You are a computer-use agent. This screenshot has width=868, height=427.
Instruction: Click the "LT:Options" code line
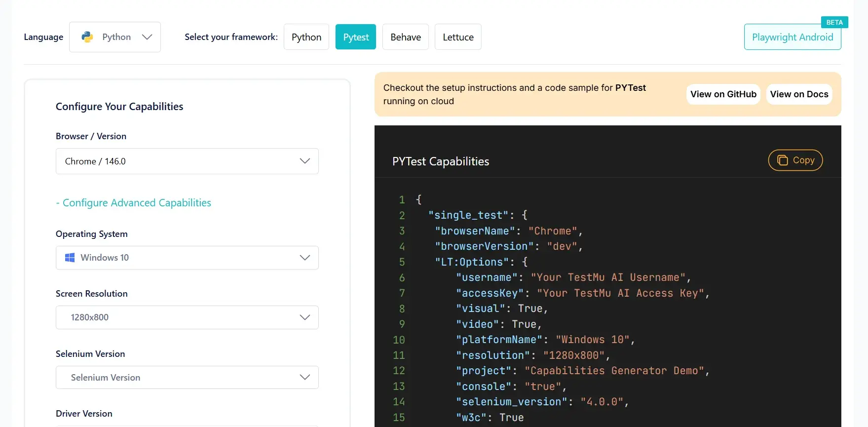click(x=481, y=262)
